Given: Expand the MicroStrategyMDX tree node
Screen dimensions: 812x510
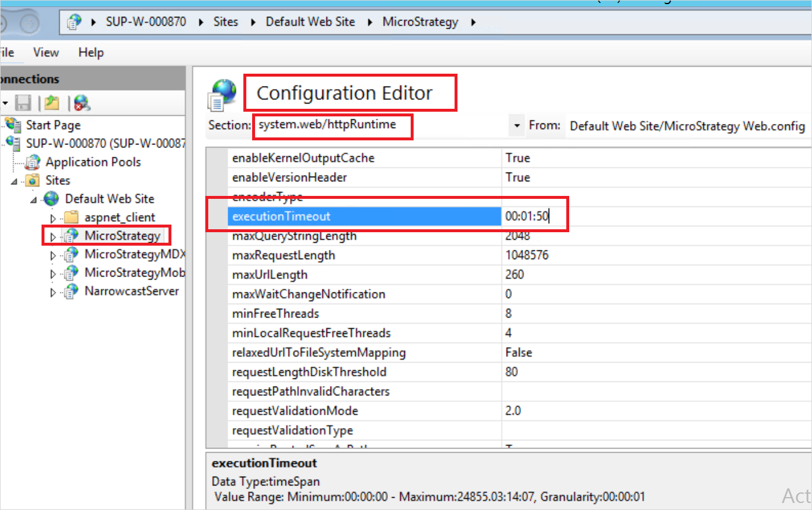Looking at the screenshot, I should 52,254.
